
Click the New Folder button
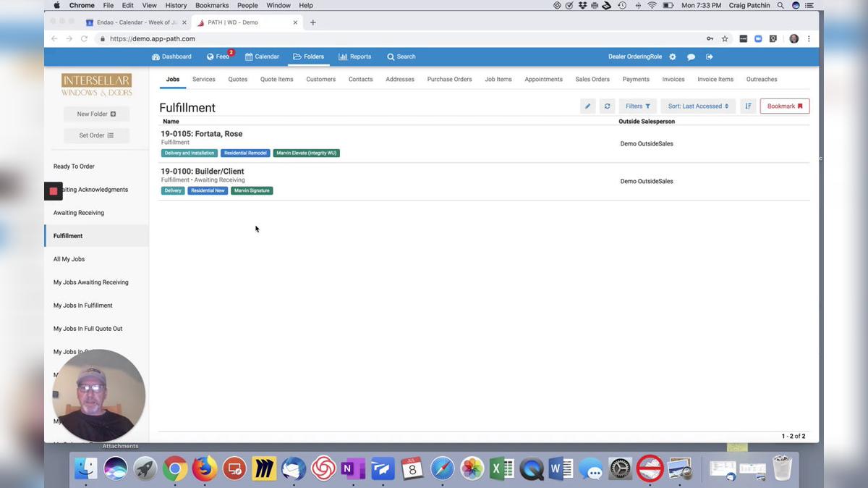(96, 114)
